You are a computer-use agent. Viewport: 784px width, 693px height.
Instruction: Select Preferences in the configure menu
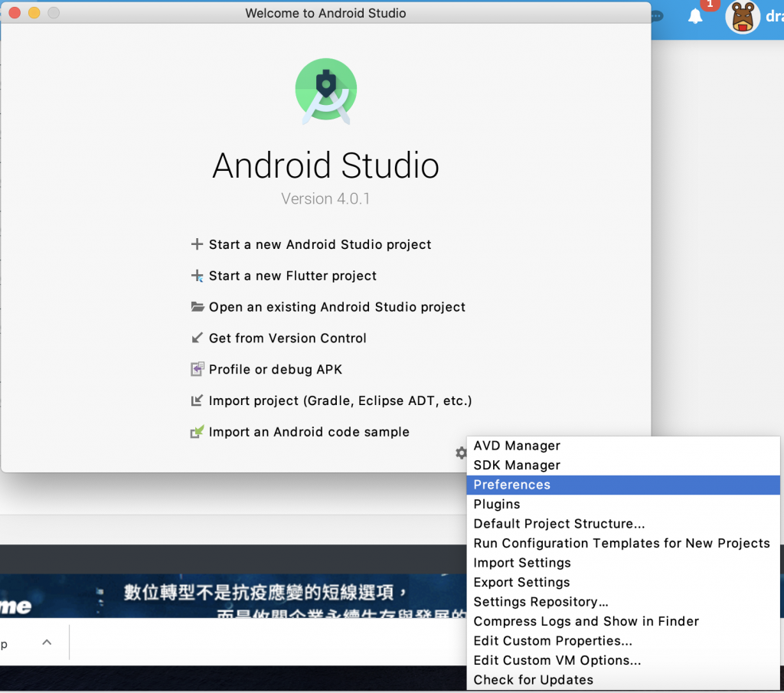623,485
